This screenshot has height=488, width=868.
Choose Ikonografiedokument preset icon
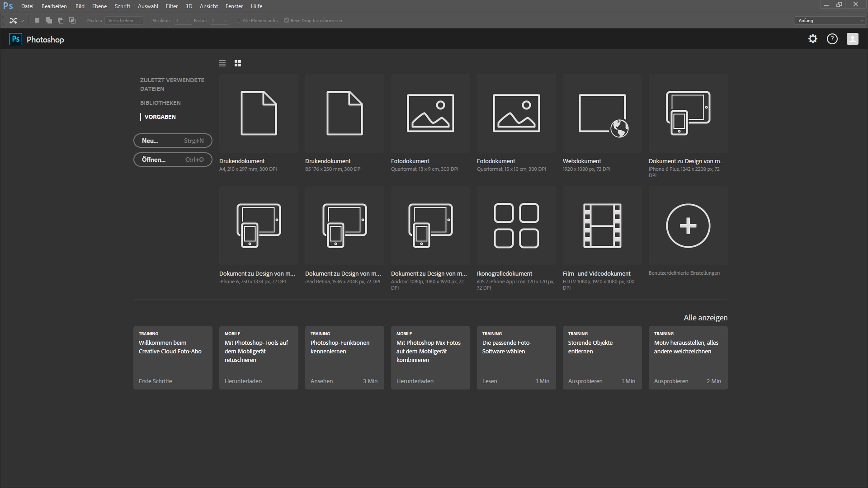(x=516, y=225)
